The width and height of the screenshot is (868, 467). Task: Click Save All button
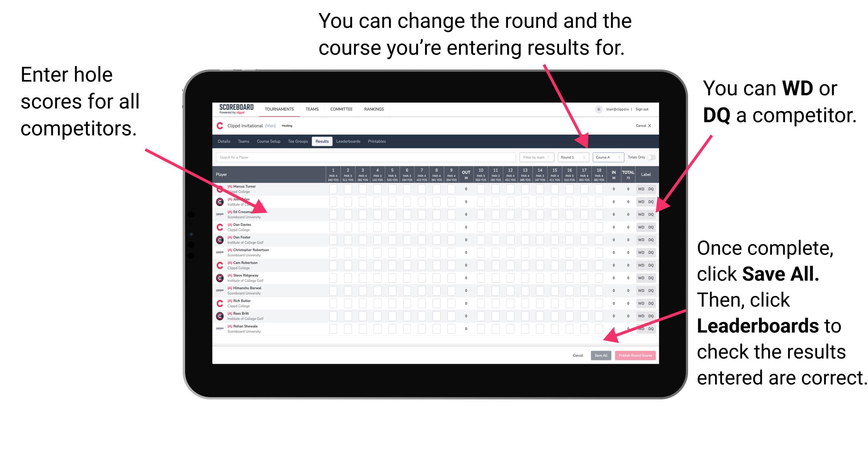[599, 355]
